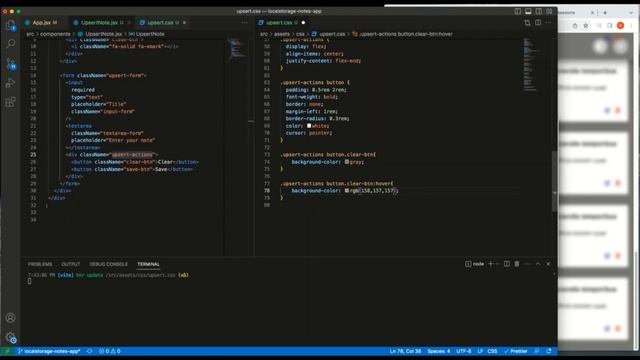Screen dimensions: 640x360
Task: Click UTF-8 encoding in status bar
Action: click(464, 351)
